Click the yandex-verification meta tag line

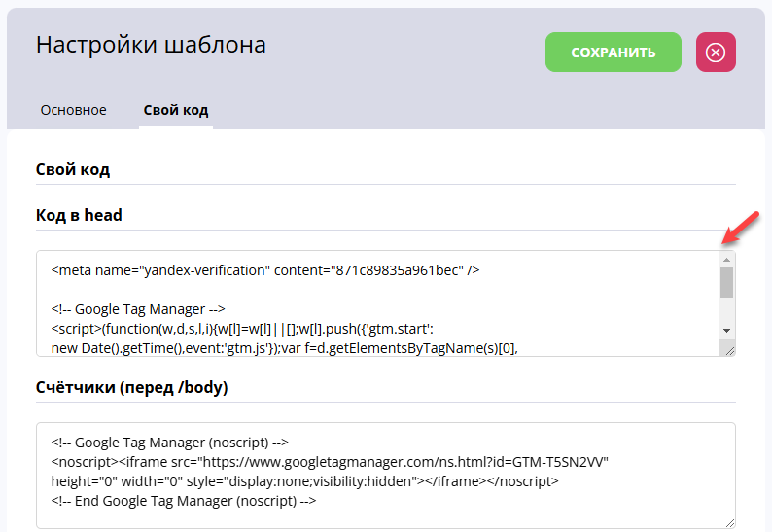point(265,270)
